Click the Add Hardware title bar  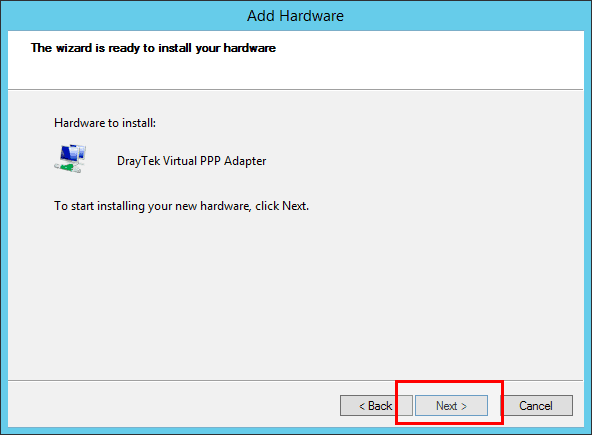pos(296,16)
